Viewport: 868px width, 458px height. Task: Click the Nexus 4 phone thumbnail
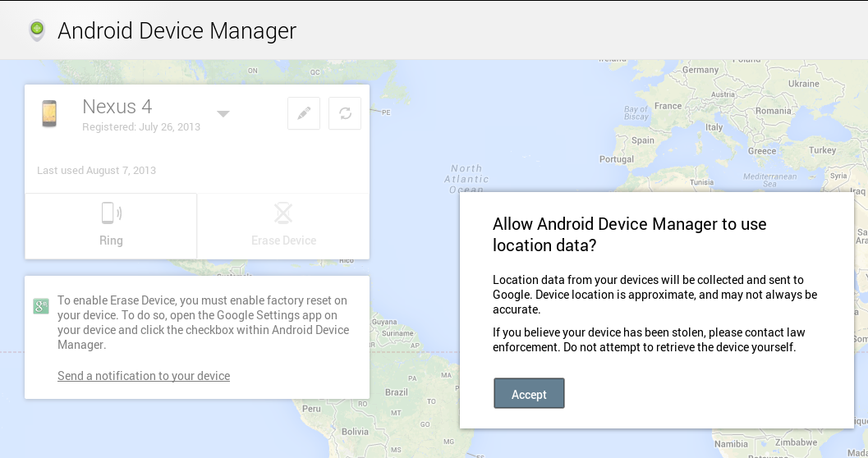pos(49,113)
